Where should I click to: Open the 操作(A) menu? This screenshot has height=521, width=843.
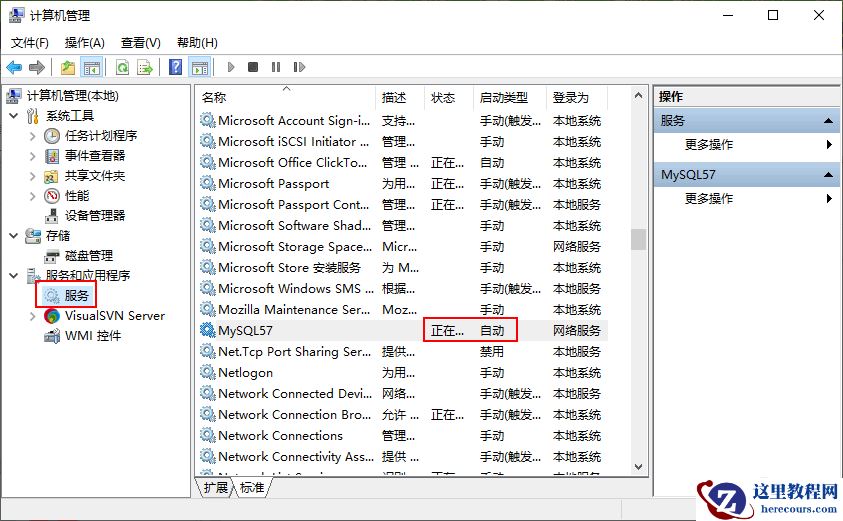(x=84, y=42)
